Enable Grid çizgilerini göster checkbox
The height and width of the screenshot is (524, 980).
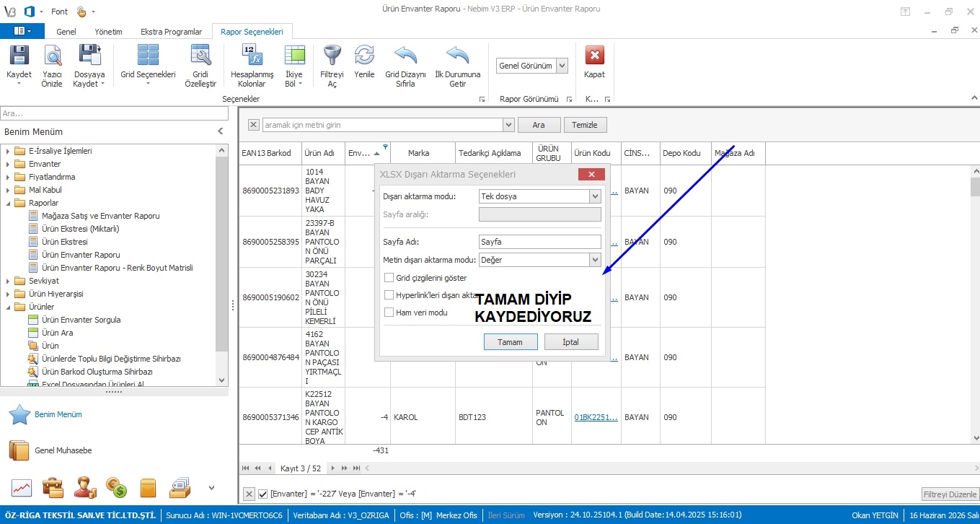[x=389, y=278]
